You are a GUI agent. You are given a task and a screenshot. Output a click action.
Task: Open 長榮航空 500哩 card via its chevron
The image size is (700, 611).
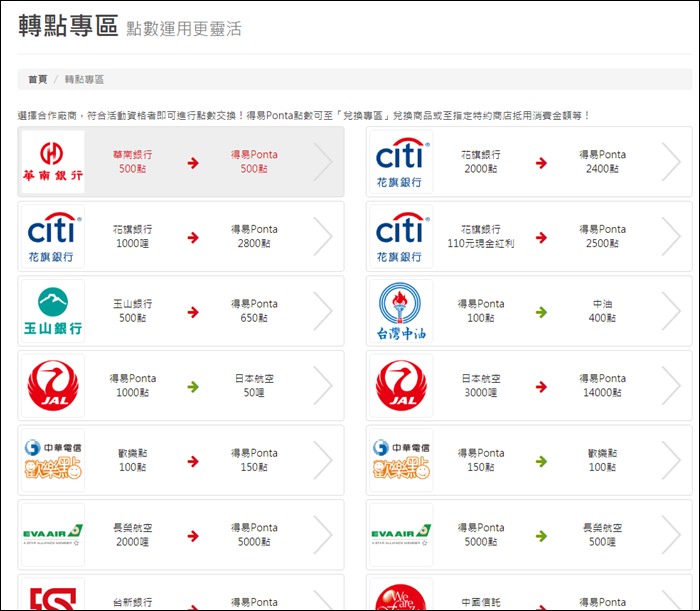(671, 534)
